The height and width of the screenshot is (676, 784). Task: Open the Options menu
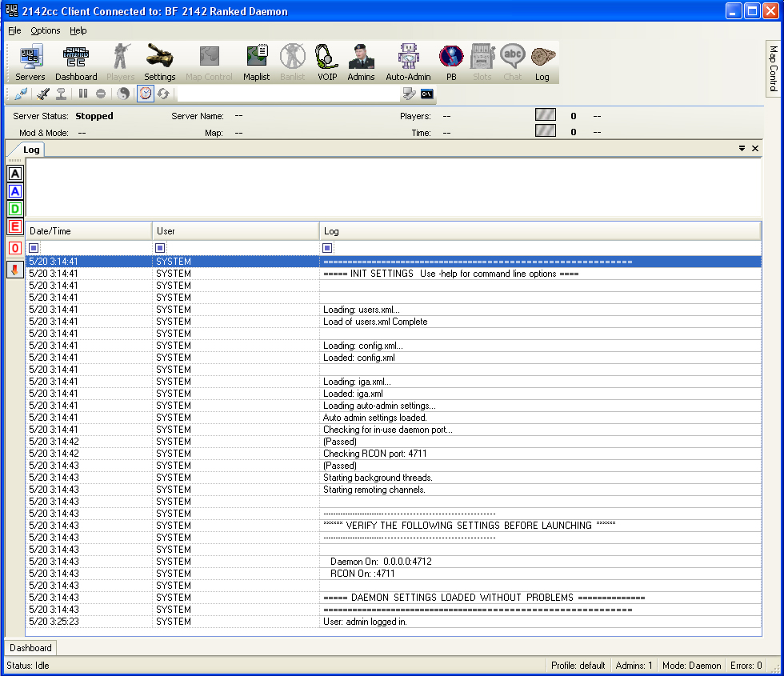click(x=46, y=30)
